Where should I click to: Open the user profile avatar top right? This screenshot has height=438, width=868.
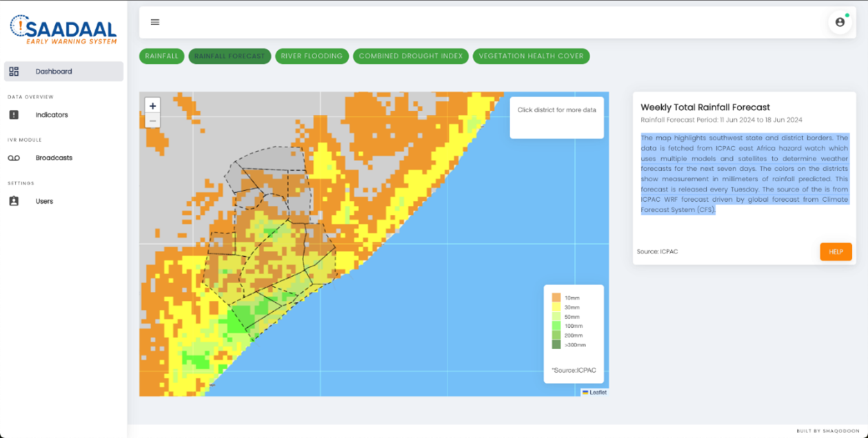point(840,21)
